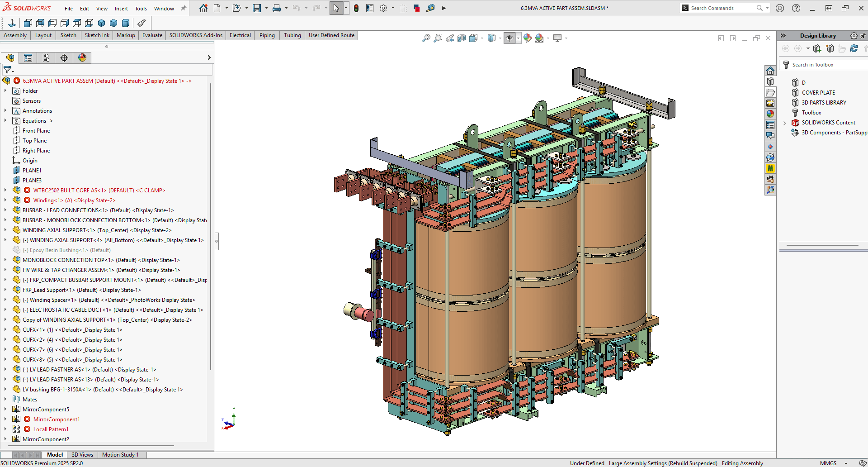Open the Tools menu

tap(141, 8)
